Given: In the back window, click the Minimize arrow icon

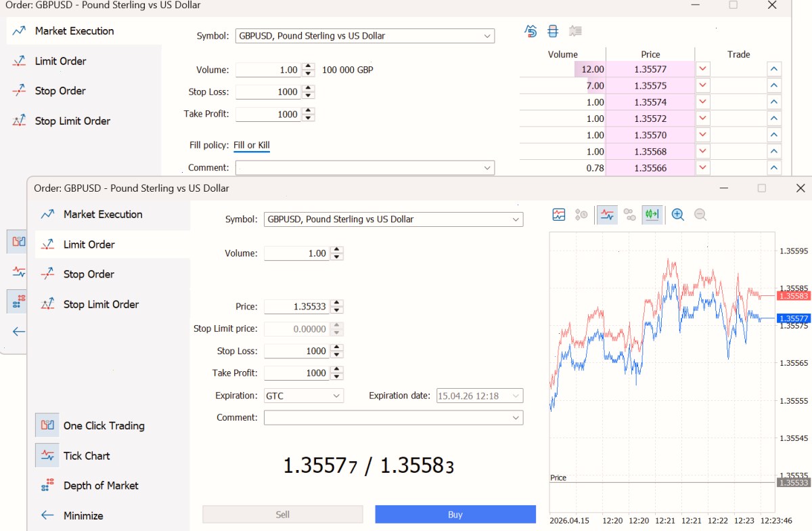Looking at the screenshot, I should 18,332.
